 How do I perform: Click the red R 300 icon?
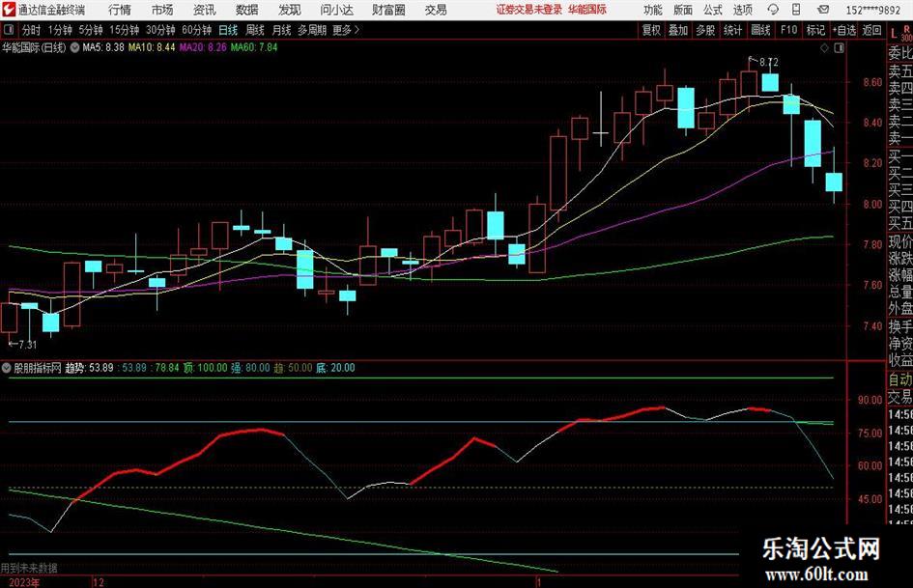point(906,34)
